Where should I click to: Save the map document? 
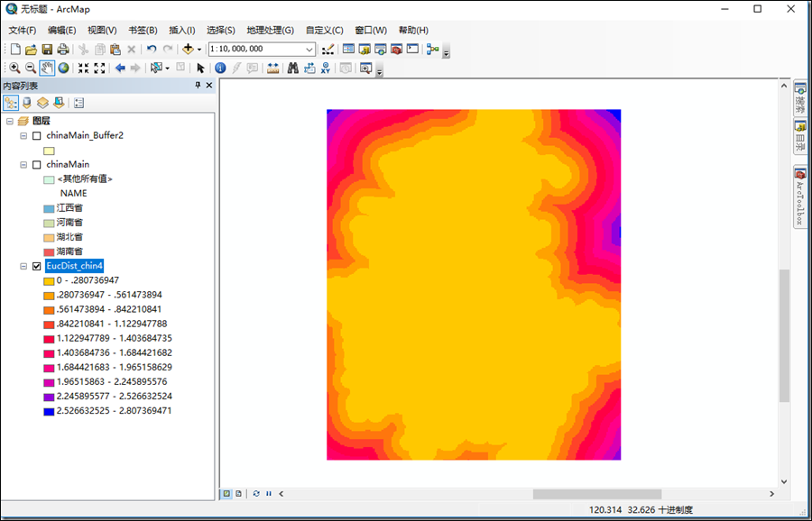(x=47, y=49)
